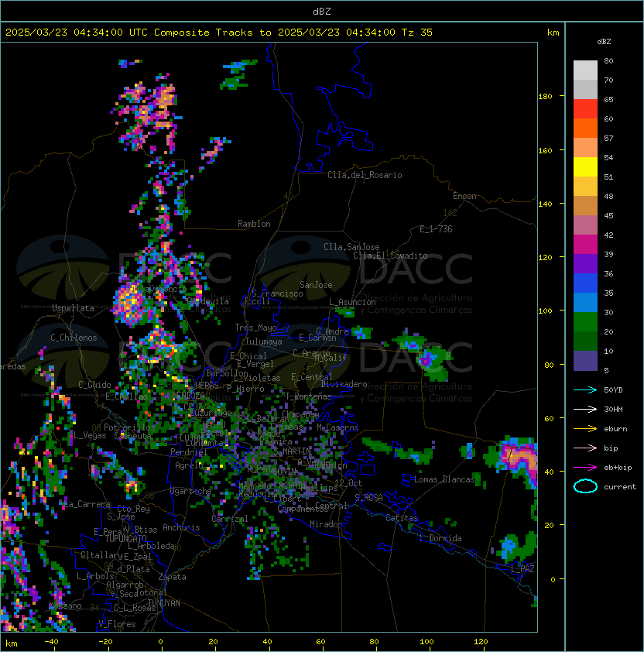The height and width of the screenshot is (652, 644).
Task: Click the '12_Oct' place label
Action: point(348,483)
